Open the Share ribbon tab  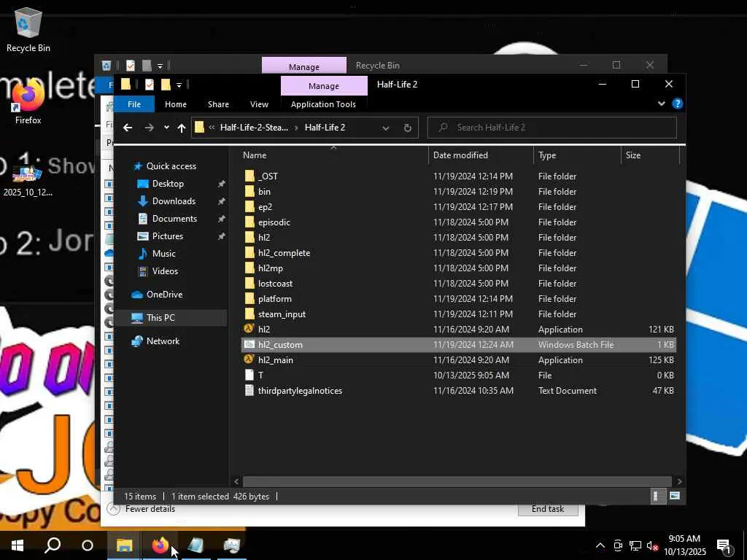tap(218, 104)
